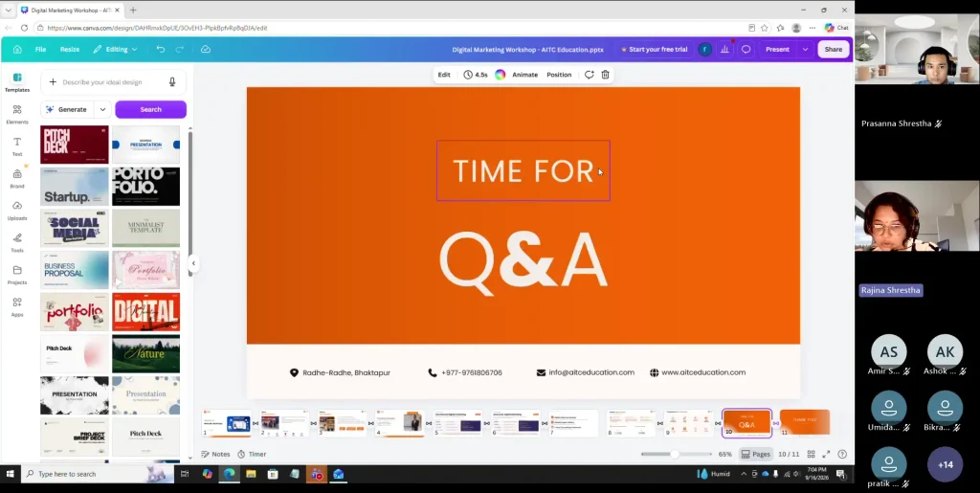Open the Apps sidebar tab

(x=17, y=306)
